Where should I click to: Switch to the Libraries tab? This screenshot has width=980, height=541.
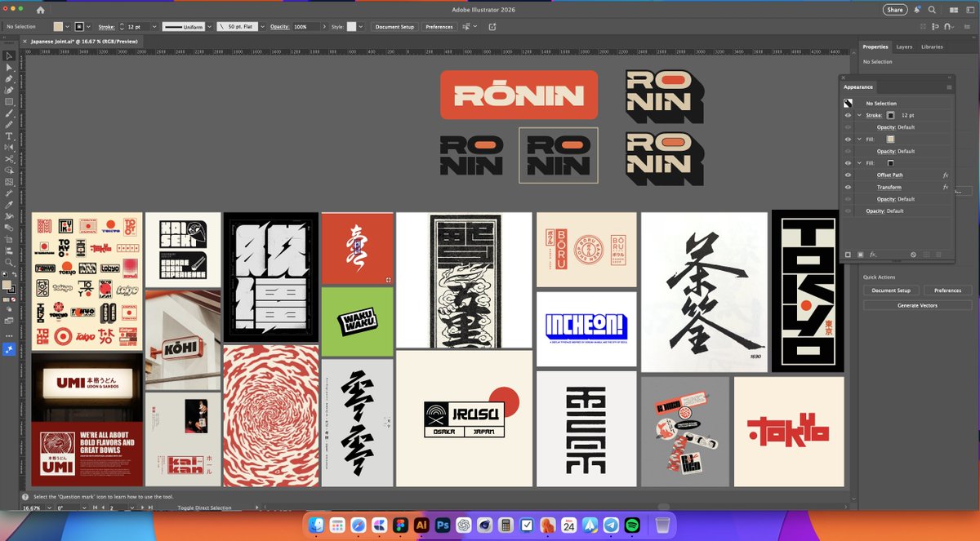[x=932, y=47]
